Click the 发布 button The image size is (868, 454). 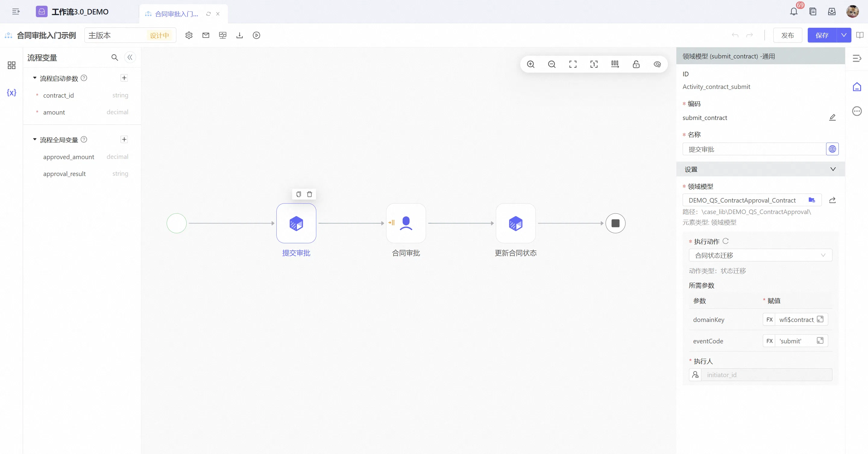(x=788, y=35)
